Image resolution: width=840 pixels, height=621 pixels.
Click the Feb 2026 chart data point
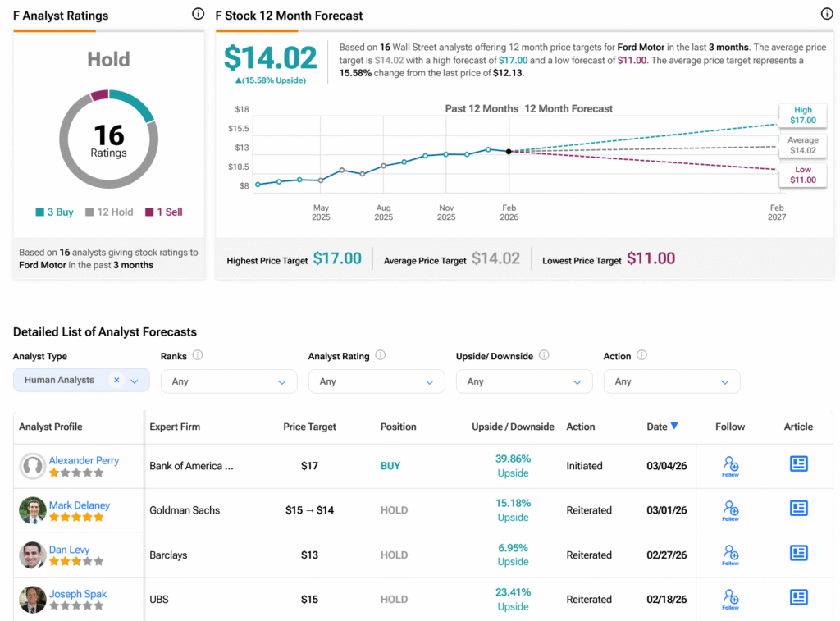click(509, 152)
